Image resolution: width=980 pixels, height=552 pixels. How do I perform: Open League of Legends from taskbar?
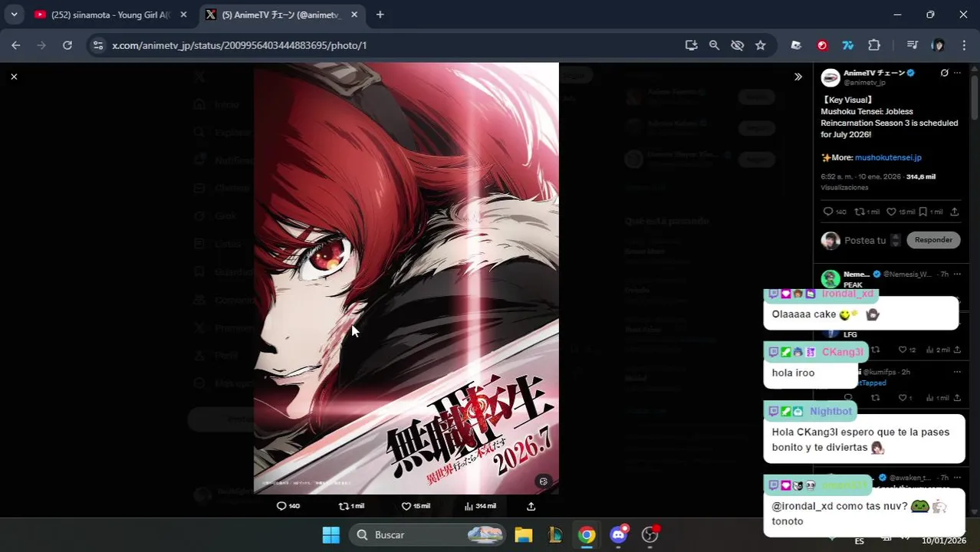point(555,535)
